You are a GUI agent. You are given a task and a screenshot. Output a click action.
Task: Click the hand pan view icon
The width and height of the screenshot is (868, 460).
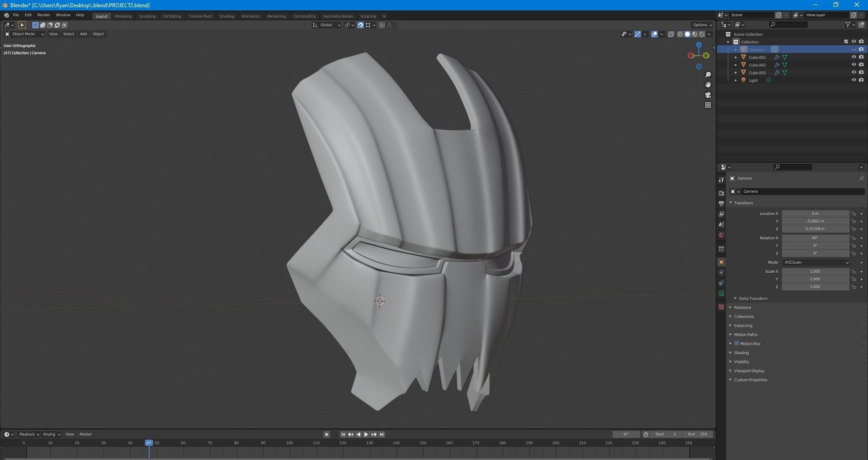(x=708, y=85)
